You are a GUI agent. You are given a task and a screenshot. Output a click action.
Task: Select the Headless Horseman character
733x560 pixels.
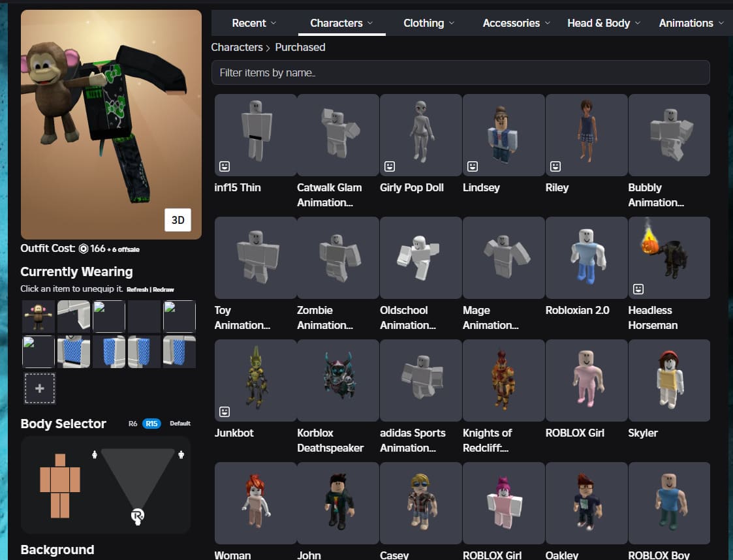coord(668,258)
